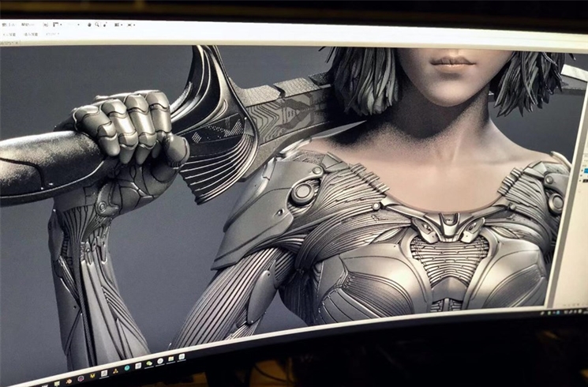588x387 pixels.
Task: Click the first button on the second toolbar row
Action: pos(9,34)
